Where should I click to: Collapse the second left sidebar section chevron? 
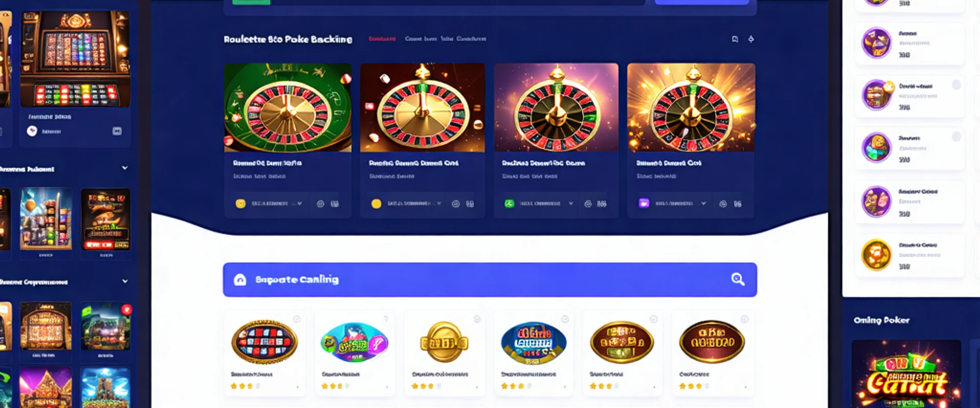click(x=125, y=281)
